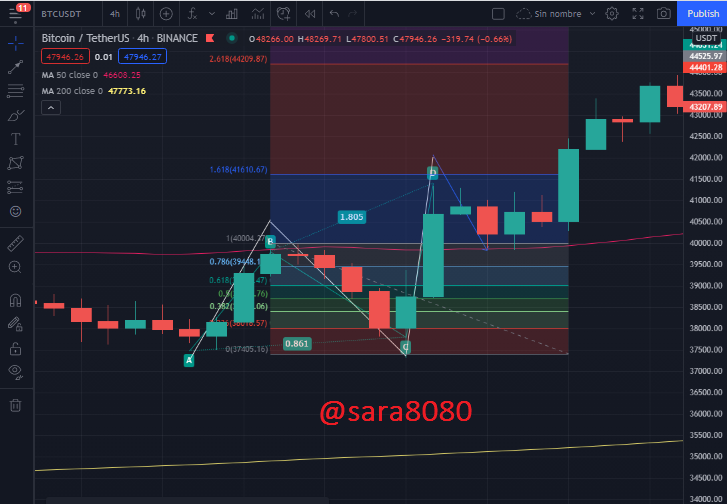Open the emoji icons tool
This screenshot has width=727, height=504.
coord(16,211)
